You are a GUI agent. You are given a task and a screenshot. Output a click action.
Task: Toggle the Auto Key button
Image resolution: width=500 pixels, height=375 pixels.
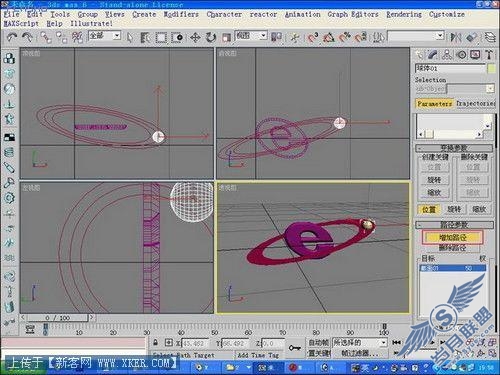tap(318, 343)
